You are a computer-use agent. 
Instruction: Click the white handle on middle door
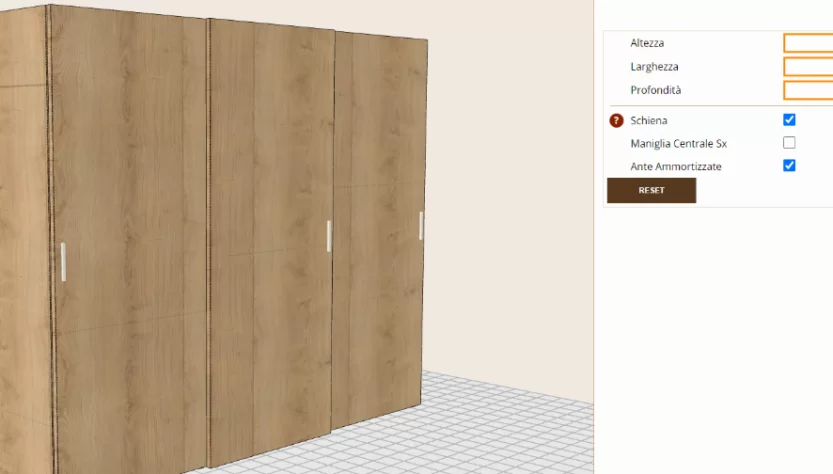tap(329, 236)
